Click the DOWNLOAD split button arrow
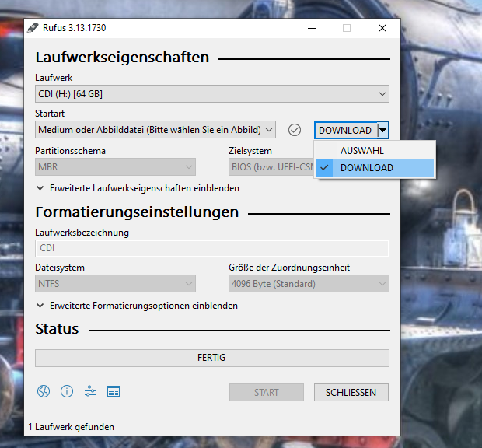Viewport: 482px width, 448px height. click(383, 130)
